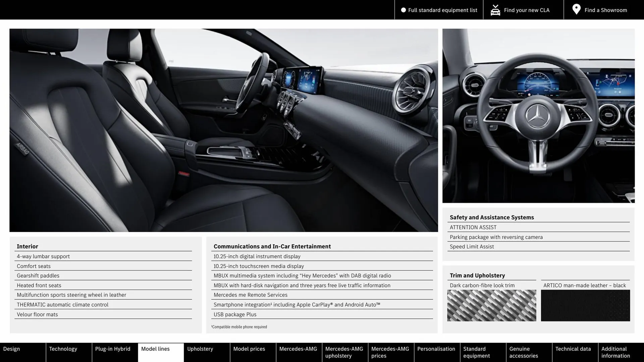Screen dimensions: 644x362
Task: Click the steering wheel image
Action: 538,116
